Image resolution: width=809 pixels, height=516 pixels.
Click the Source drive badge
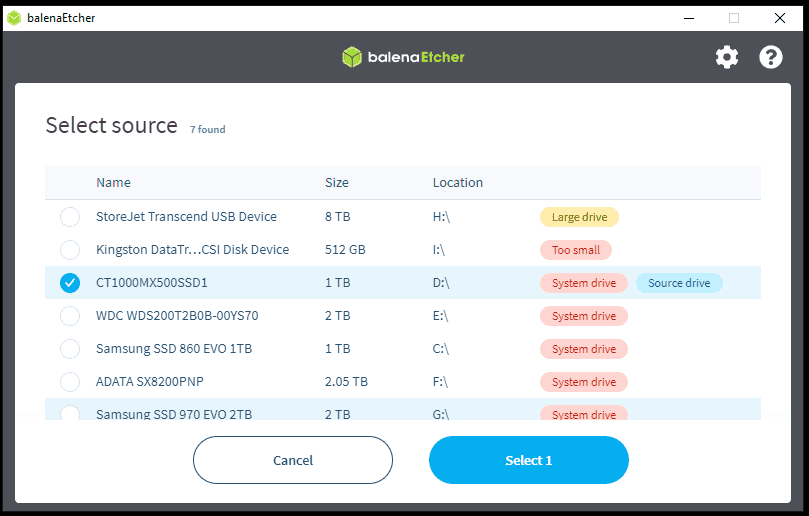coord(679,283)
